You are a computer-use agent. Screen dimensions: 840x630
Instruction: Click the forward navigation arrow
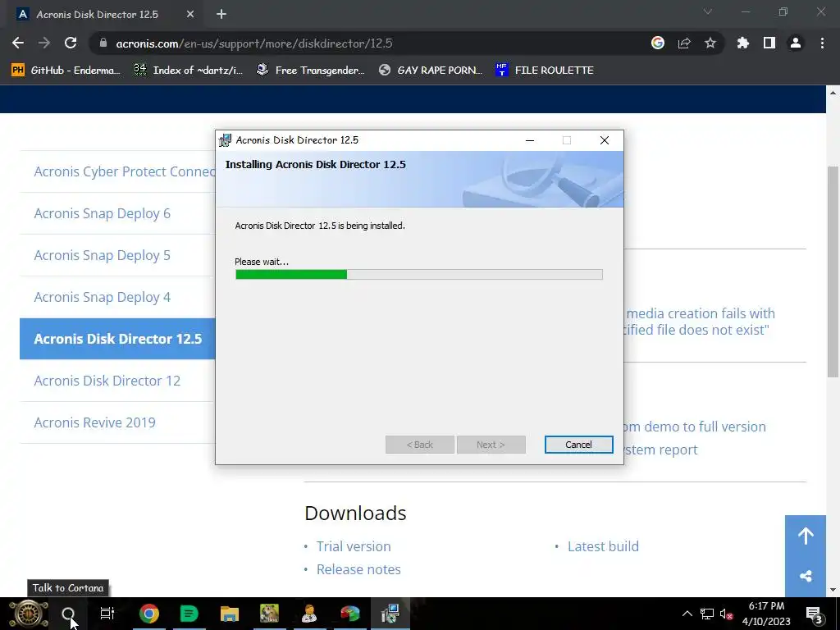point(44,43)
